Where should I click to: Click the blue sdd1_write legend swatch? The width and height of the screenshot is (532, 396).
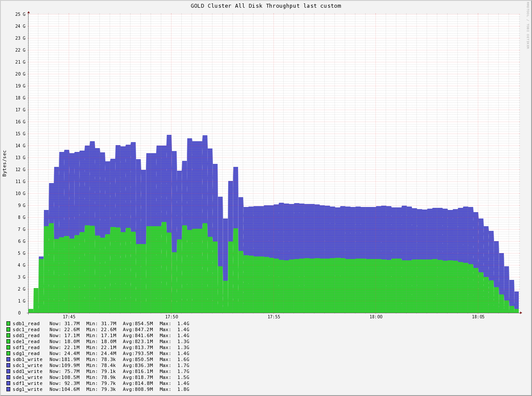(x=8, y=371)
